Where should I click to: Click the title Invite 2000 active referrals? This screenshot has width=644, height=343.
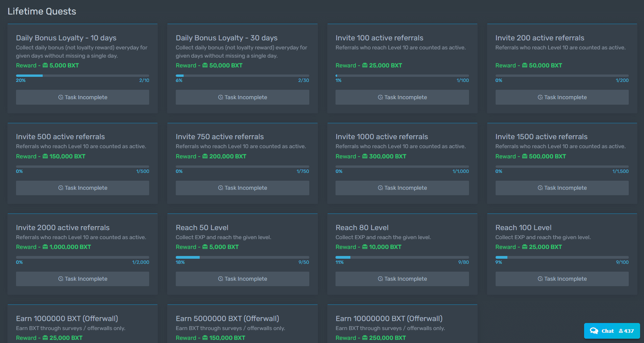[x=63, y=228]
